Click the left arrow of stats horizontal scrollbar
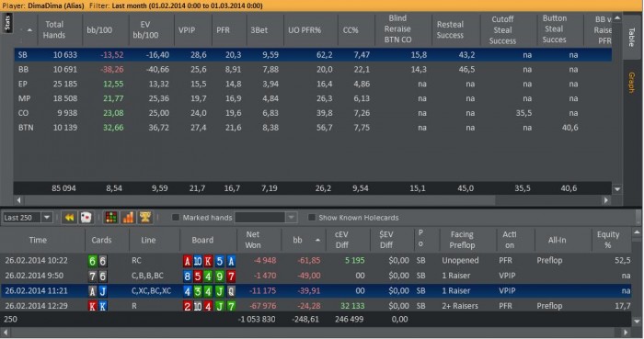This screenshot has width=644, height=339. 18,200
